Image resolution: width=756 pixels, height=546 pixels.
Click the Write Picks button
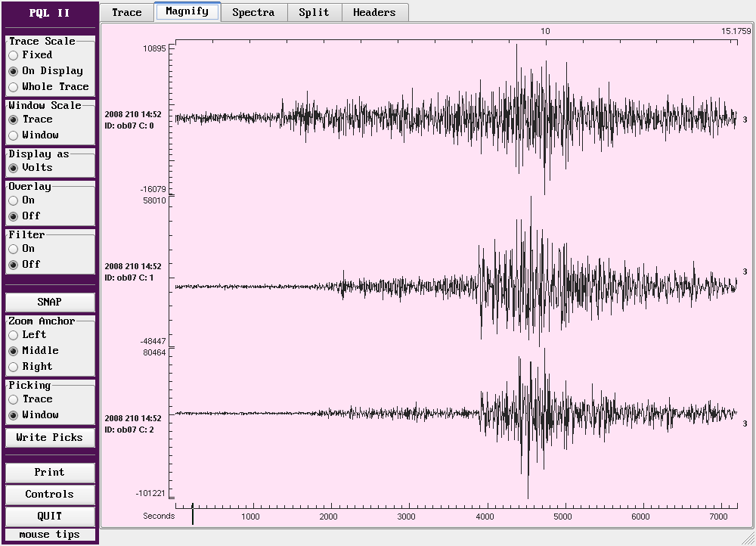[x=50, y=437]
